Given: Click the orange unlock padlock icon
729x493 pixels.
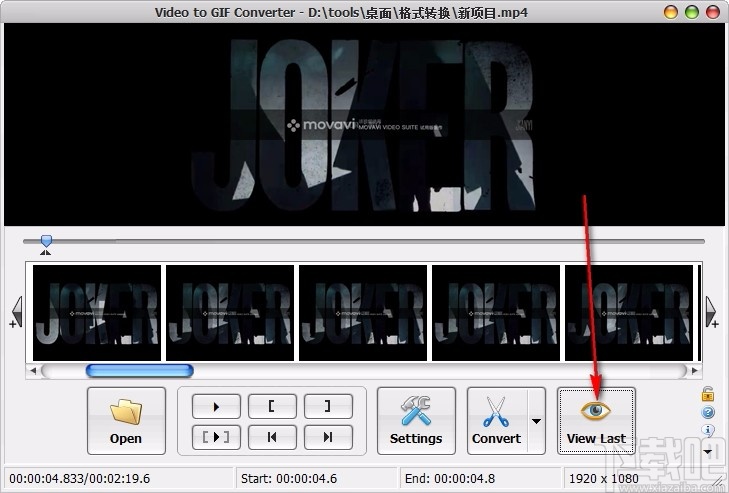Looking at the screenshot, I should [708, 394].
